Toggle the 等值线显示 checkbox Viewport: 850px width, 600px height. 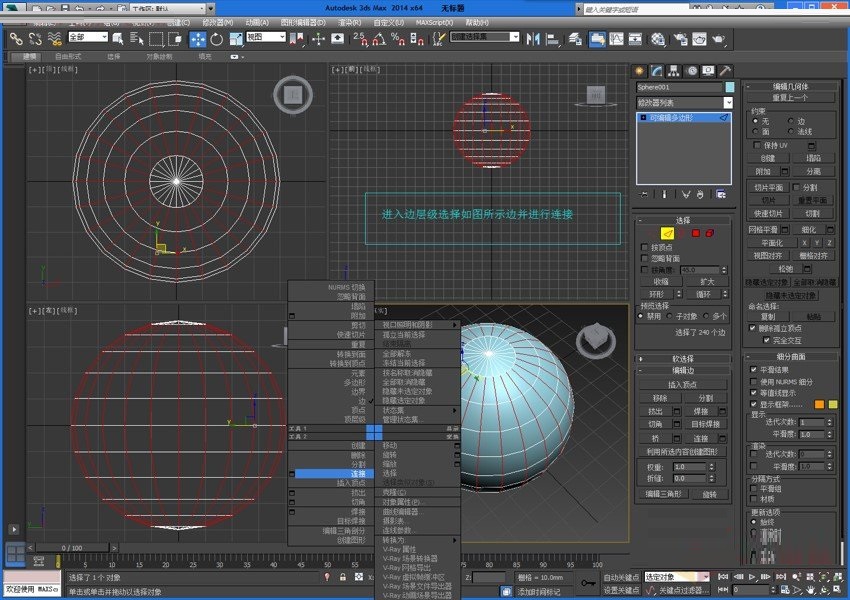pyautogui.click(x=753, y=392)
